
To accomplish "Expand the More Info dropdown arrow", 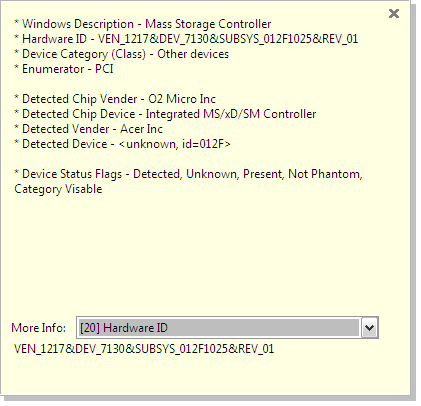I will pos(369,328).
